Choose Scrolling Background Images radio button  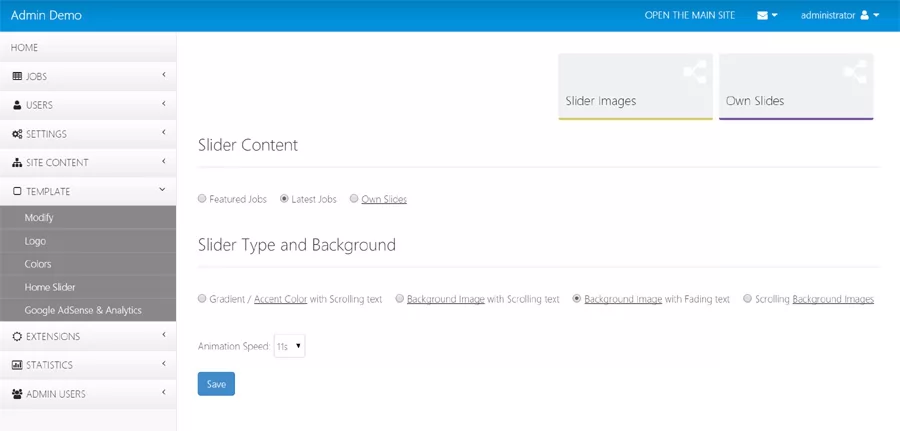pyautogui.click(x=748, y=299)
